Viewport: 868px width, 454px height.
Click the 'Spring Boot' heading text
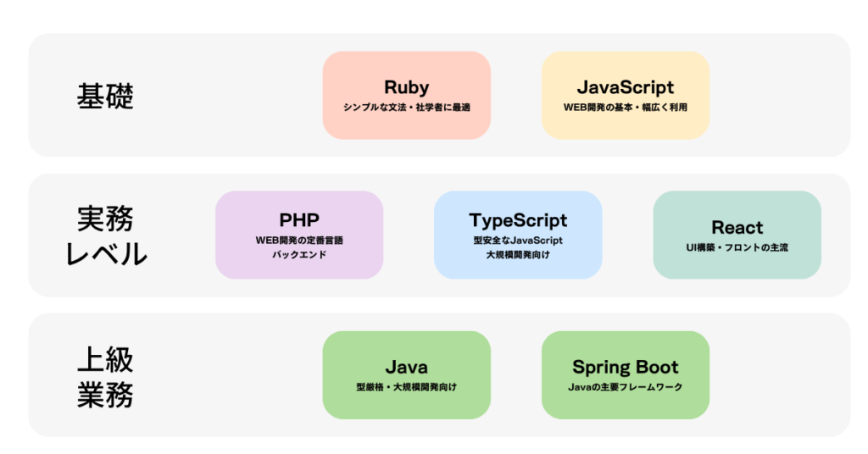(625, 367)
